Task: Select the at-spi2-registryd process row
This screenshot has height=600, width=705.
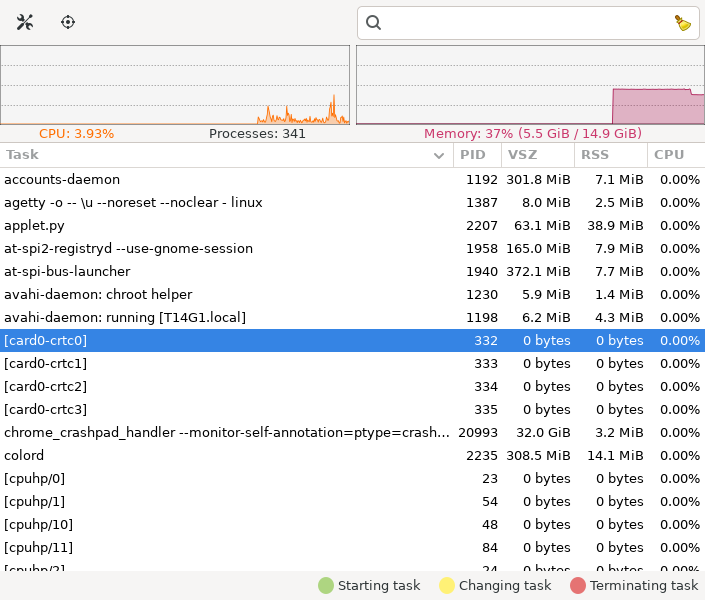Action: pyautogui.click(x=352, y=248)
